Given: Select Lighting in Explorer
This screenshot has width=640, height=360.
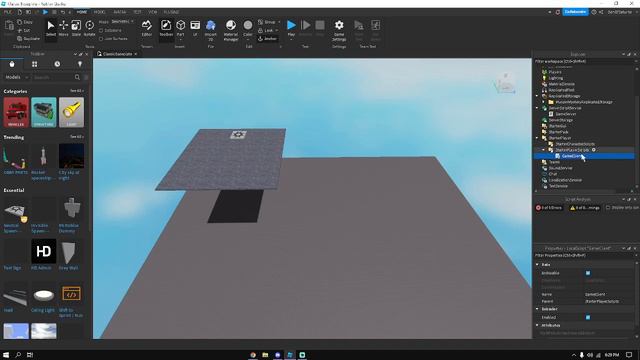Looking at the screenshot, I should [556, 78].
